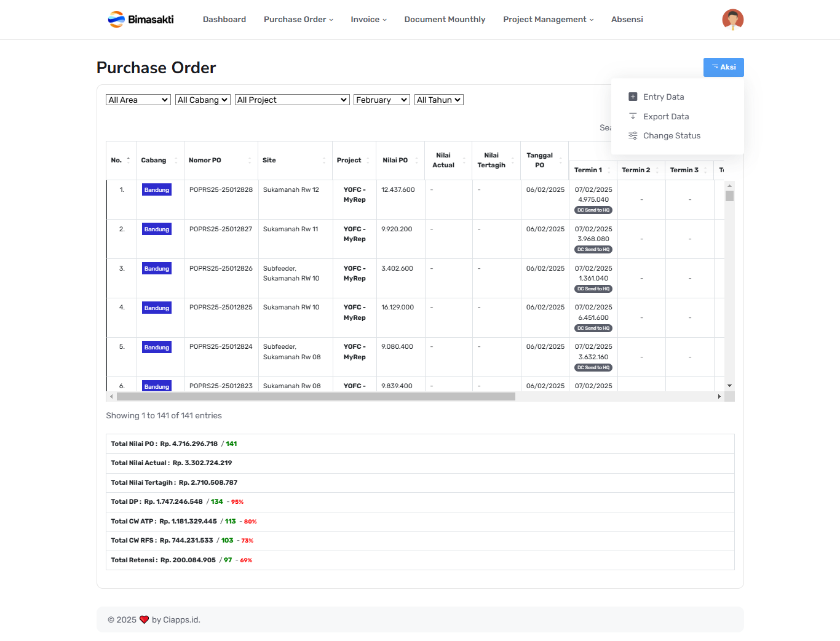840x641 pixels.
Task: Click the Export Data download icon
Action: (x=633, y=116)
